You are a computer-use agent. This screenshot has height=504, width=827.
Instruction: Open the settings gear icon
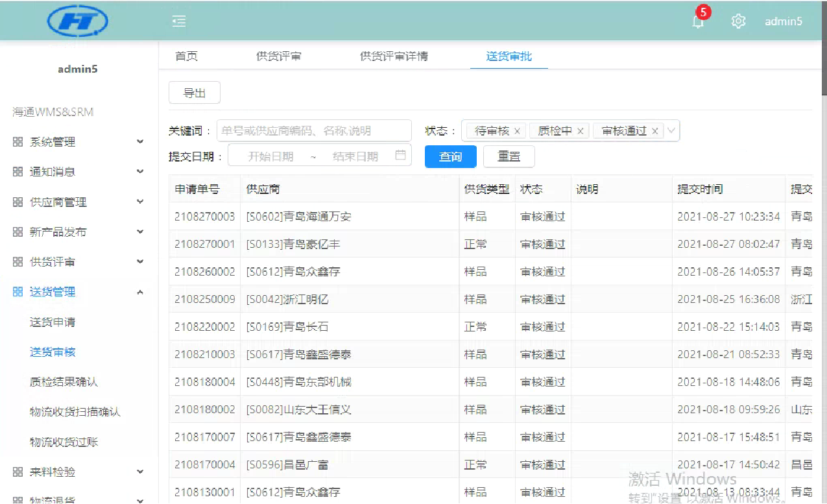(x=738, y=21)
